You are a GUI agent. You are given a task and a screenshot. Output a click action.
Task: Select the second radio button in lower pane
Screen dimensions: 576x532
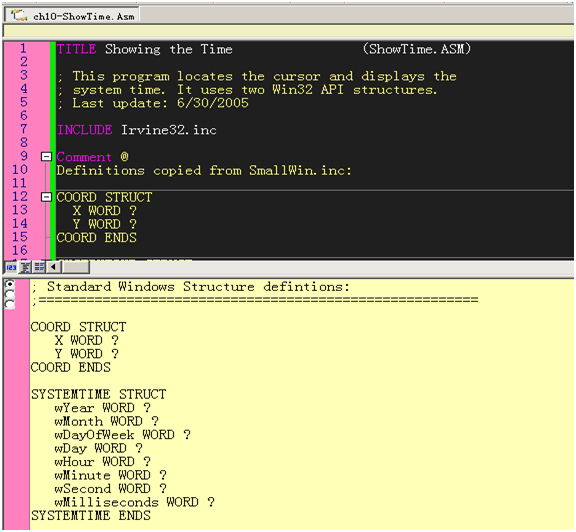[x=10, y=294]
